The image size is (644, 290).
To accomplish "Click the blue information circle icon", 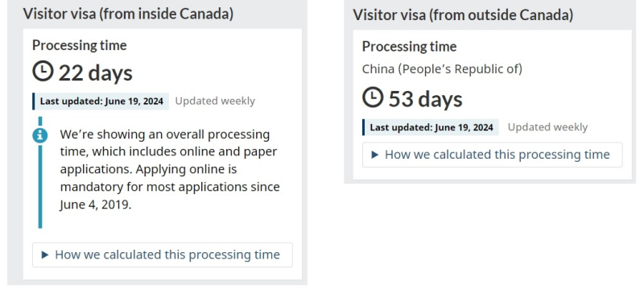I will (39, 135).
